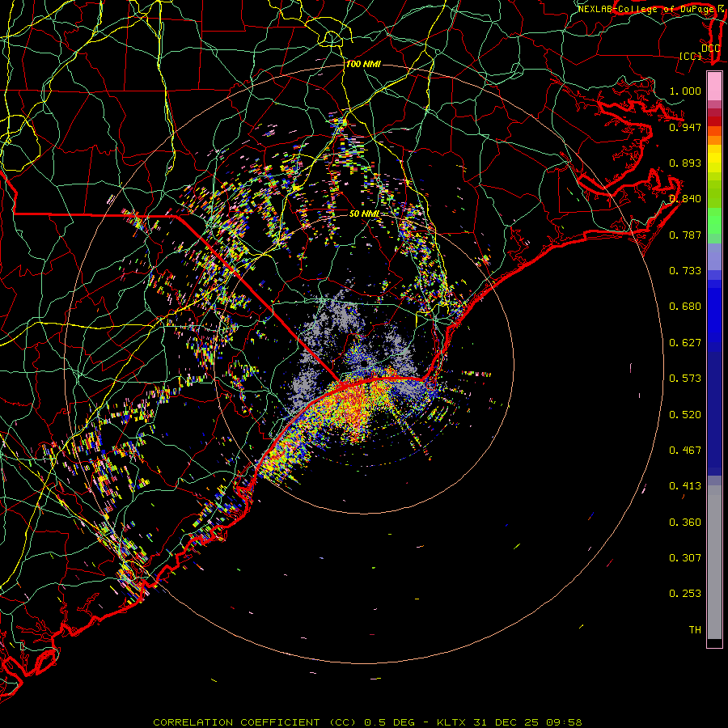Click the bright green band of color bar

coord(714,221)
